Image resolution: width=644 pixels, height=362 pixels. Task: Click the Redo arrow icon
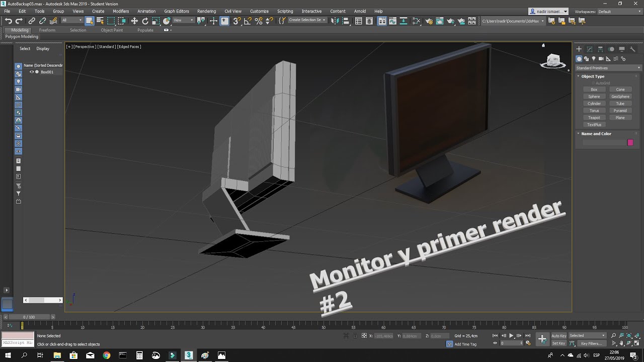coord(19,21)
